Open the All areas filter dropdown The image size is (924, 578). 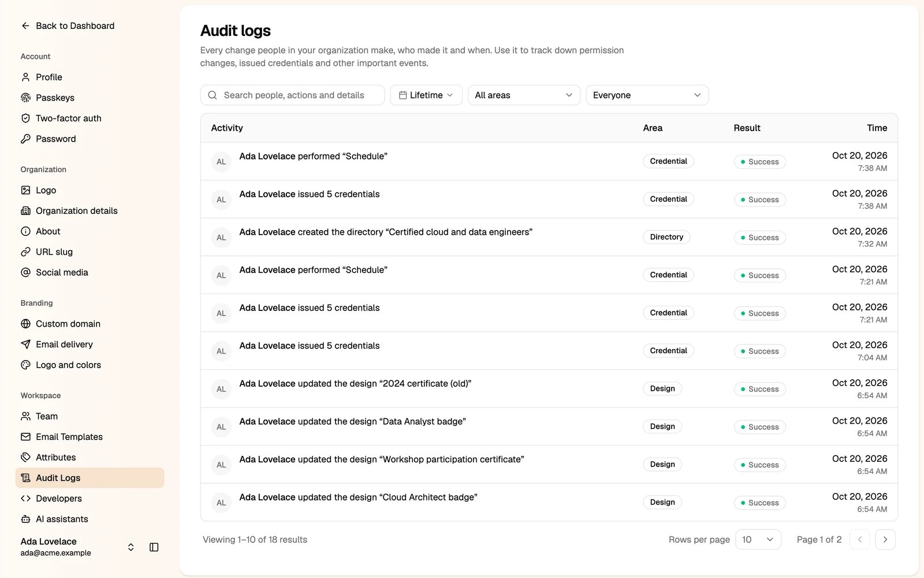click(x=524, y=95)
